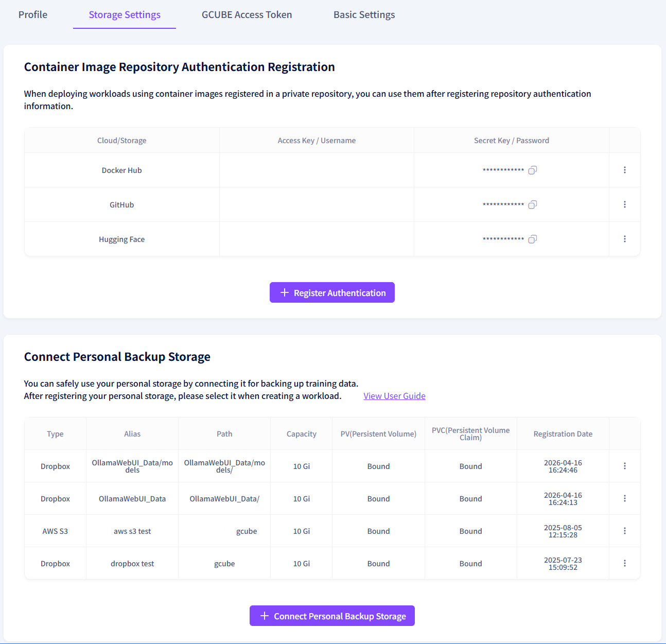
Task: Open Docker Hub row options menu
Action: [x=625, y=170]
